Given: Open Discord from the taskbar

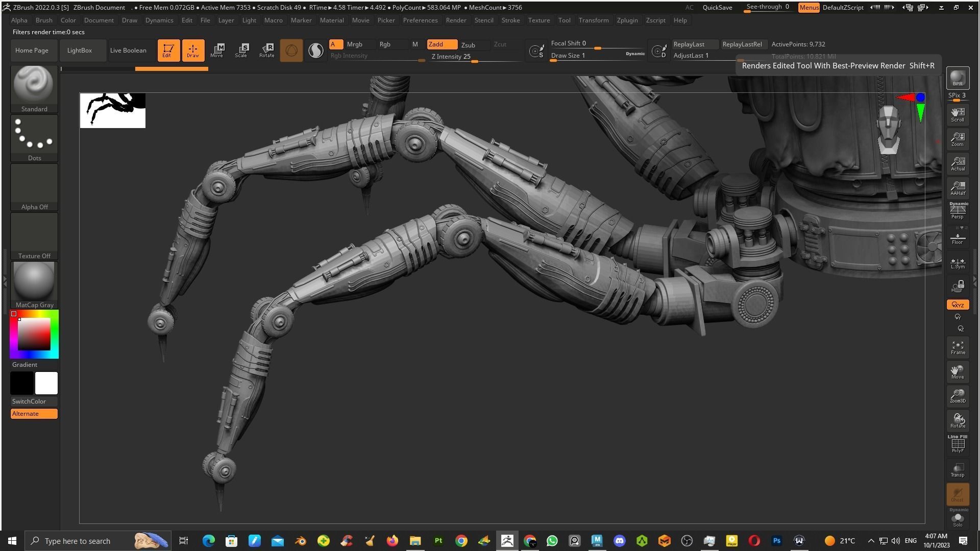Looking at the screenshot, I should click(619, 541).
